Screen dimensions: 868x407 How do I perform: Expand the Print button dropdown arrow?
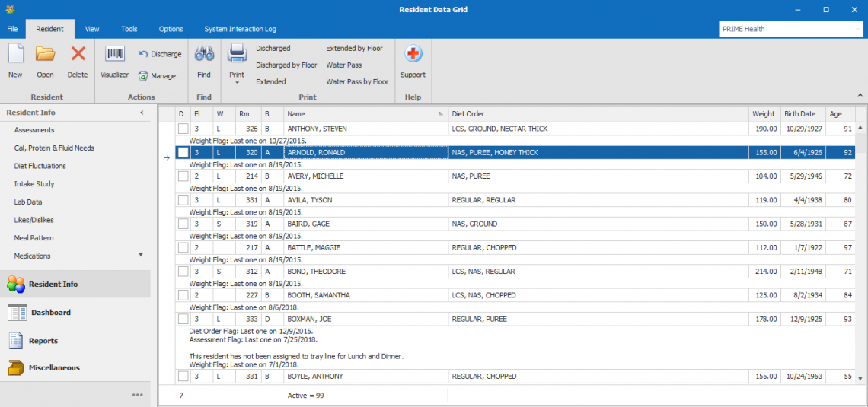pos(237,83)
